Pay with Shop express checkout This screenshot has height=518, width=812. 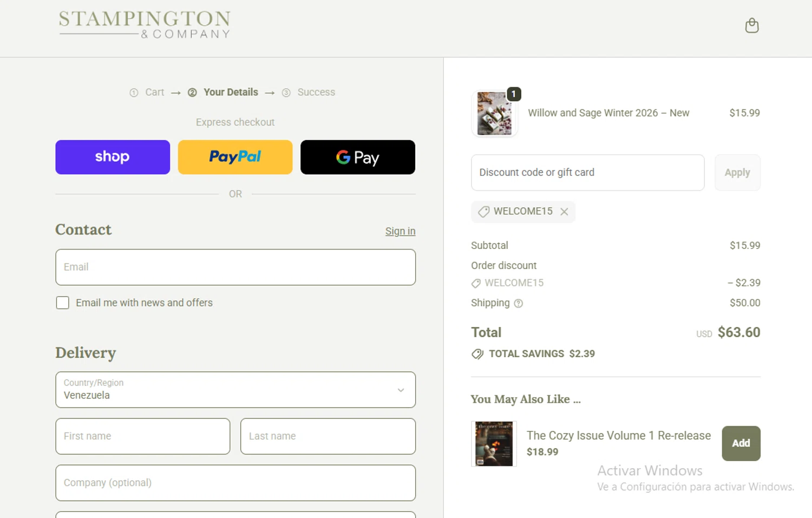(113, 157)
